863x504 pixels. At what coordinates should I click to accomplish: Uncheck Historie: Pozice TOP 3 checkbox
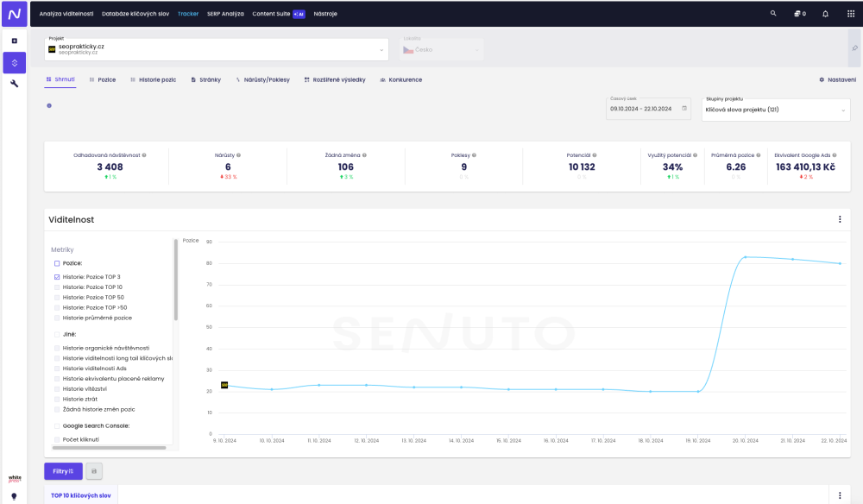click(x=57, y=277)
